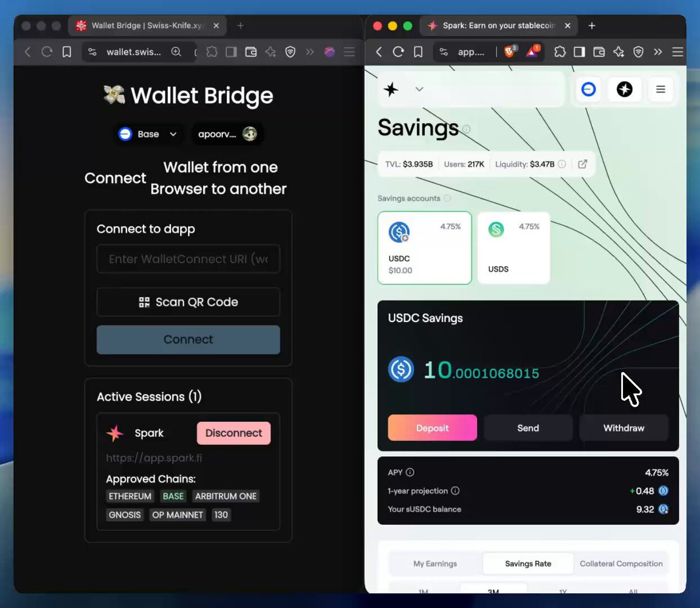Open VPN shield icon in Wallet Bridge browser
Screen dimensions: 700x608
pyautogui.click(x=290, y=52)
